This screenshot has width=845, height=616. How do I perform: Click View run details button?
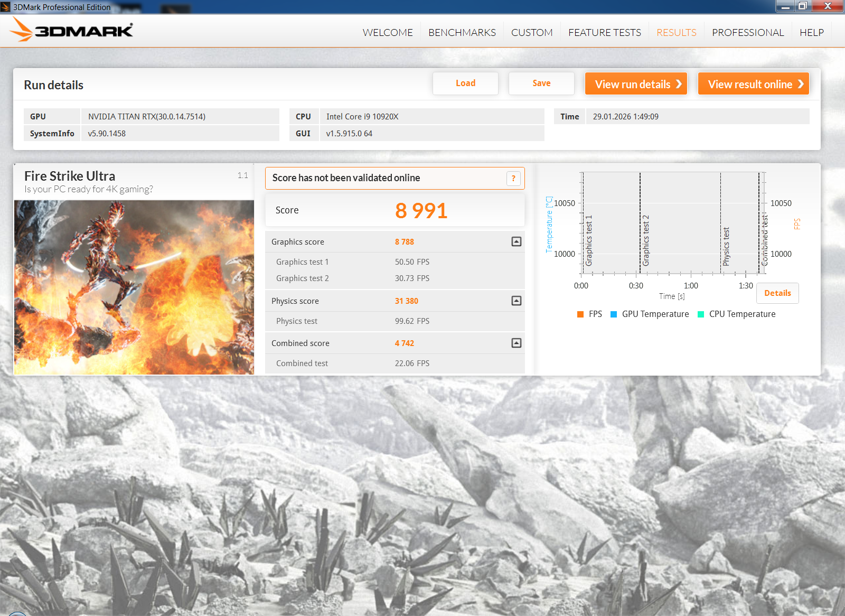(x=636, y=84)
